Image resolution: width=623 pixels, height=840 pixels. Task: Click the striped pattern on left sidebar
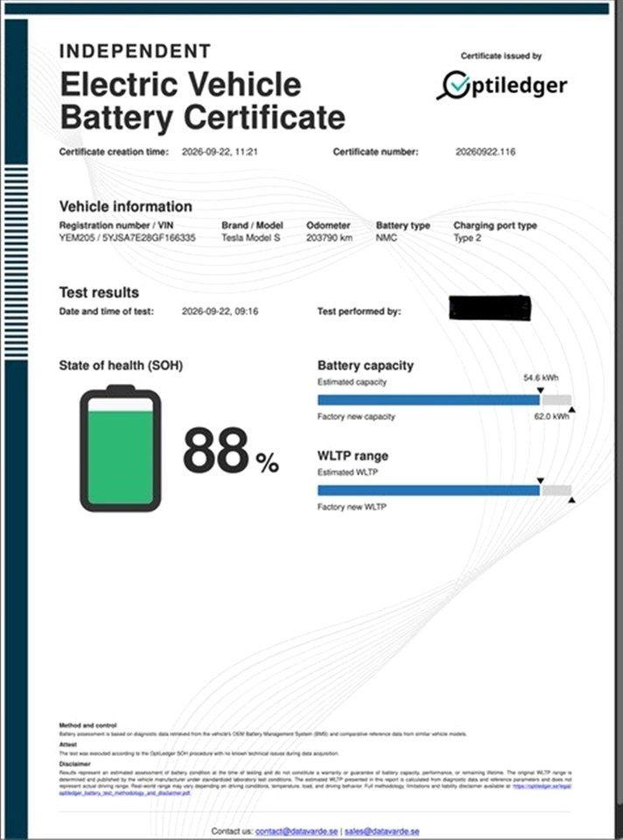(16, 262)
